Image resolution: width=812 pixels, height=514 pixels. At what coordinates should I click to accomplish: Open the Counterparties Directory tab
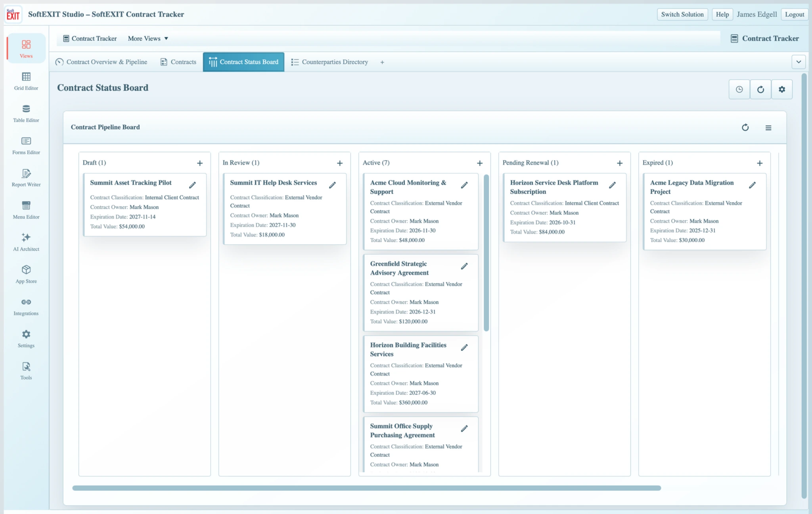(329, 62)
